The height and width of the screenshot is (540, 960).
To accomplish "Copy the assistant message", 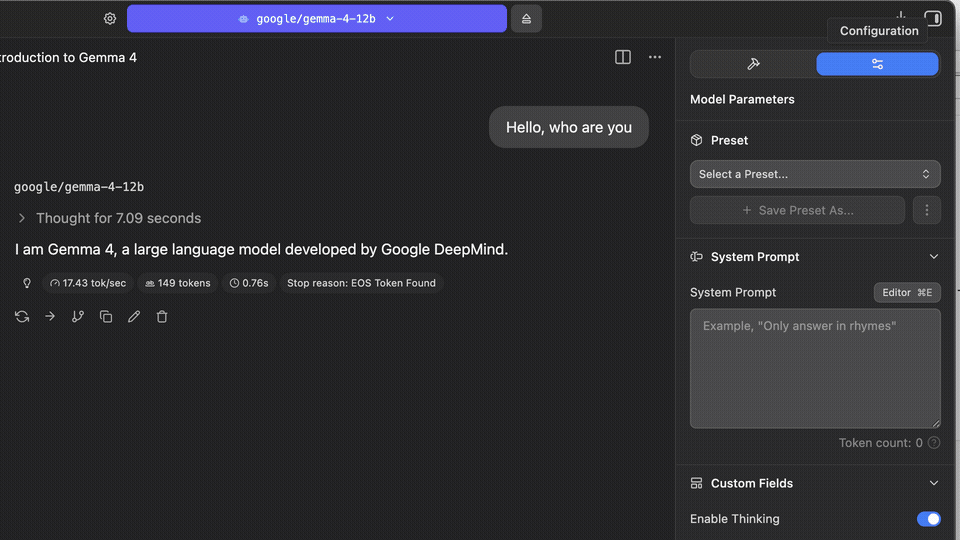I will click(106, 317).
